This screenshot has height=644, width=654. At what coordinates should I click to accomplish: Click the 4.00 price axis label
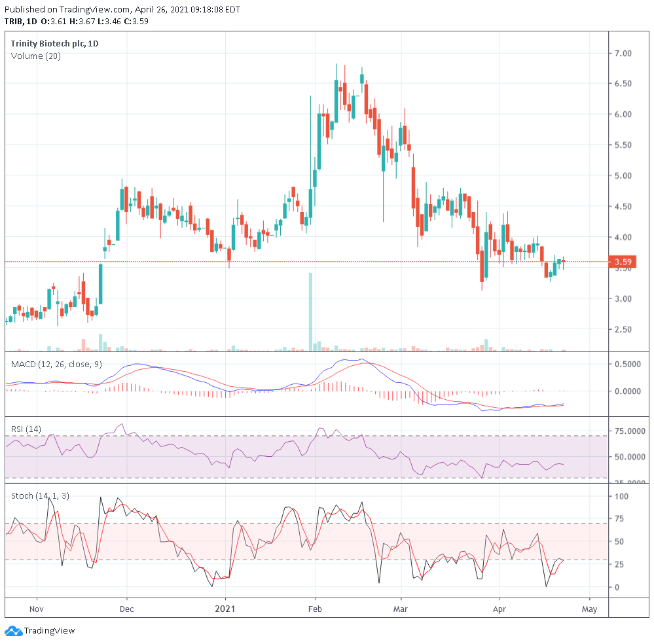(623, 238)
